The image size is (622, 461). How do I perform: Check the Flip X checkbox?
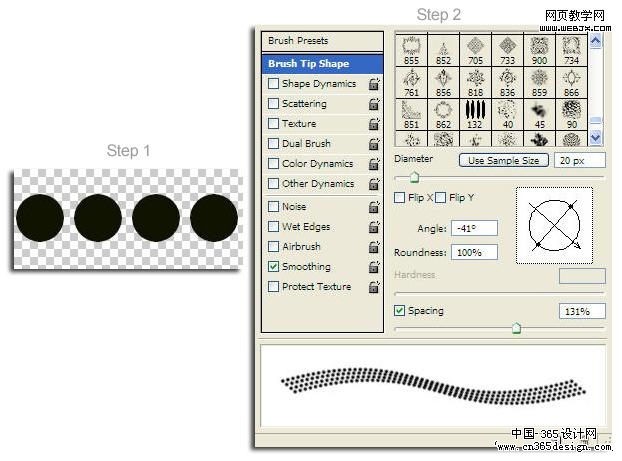pyautogui.click(x=399, y=197)
